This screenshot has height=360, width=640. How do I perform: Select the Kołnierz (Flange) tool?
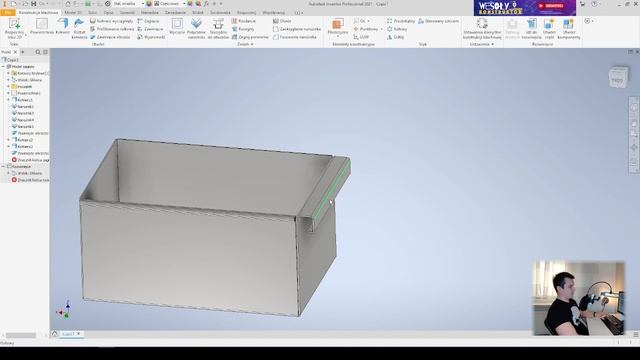62,27
